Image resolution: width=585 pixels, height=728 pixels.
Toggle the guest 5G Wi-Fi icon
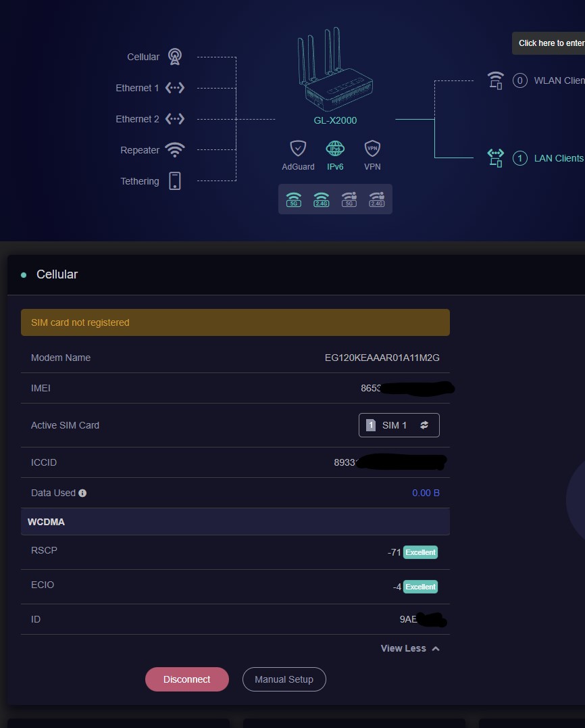(x=349, y=199)
